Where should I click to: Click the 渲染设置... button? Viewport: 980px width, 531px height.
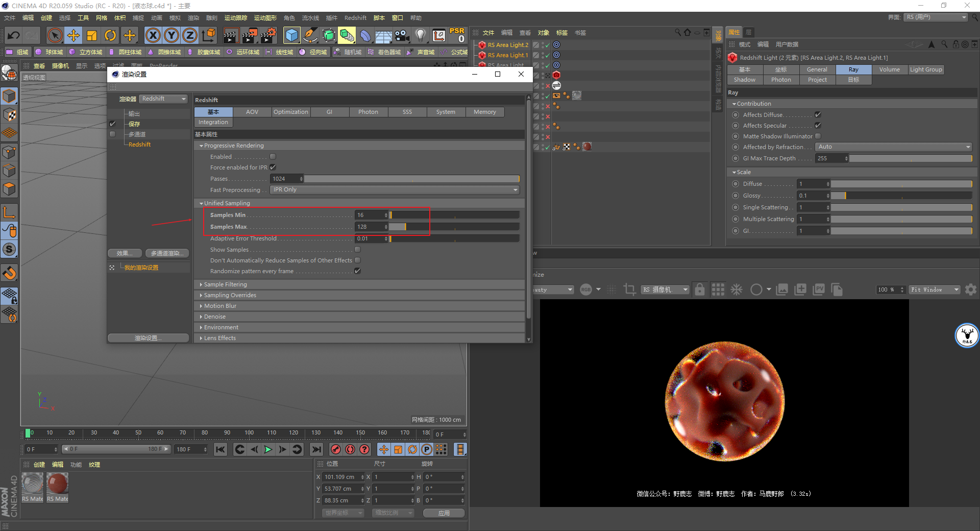[x=148, y=338]
